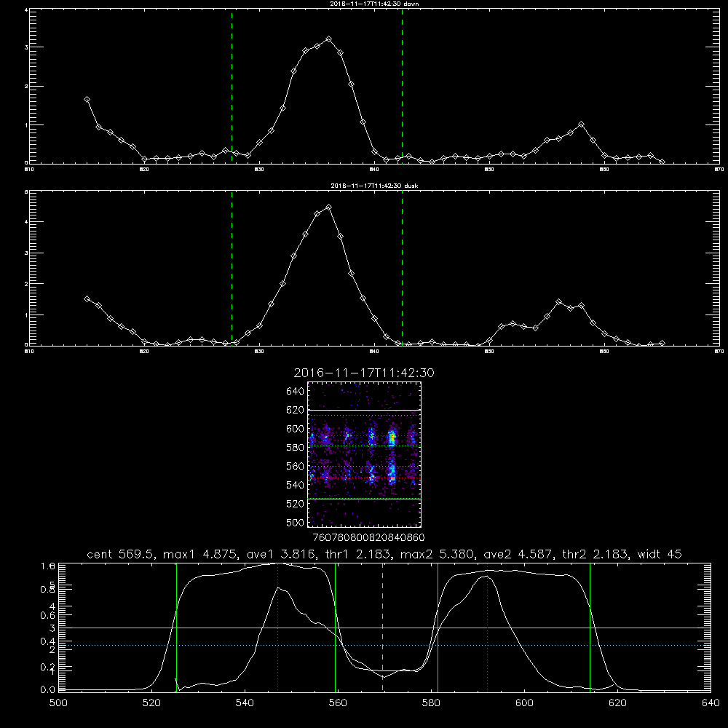This screenshot has height=728, width=728.
Task: Click the dawn plot x-axis label "820"
Action: (144, 169)
